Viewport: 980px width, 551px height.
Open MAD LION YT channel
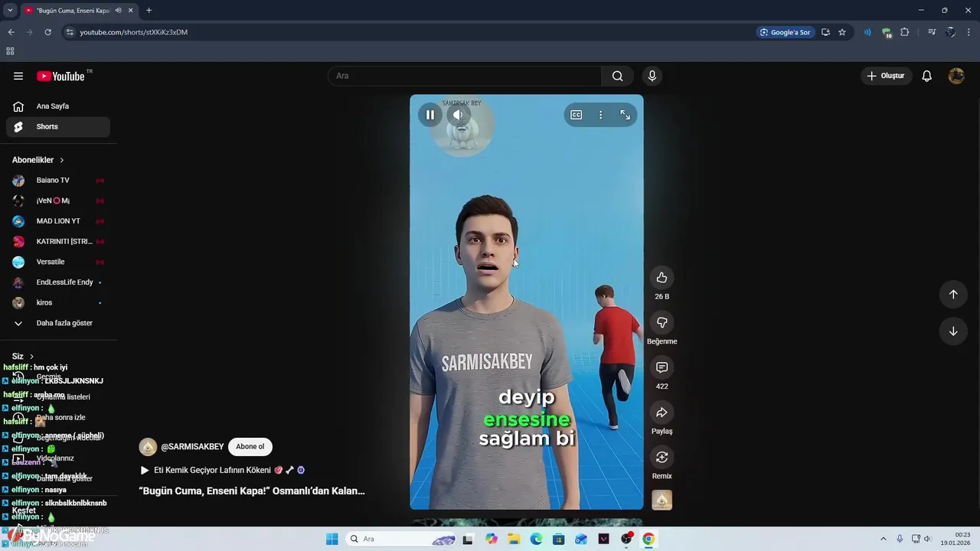(58, 221)
